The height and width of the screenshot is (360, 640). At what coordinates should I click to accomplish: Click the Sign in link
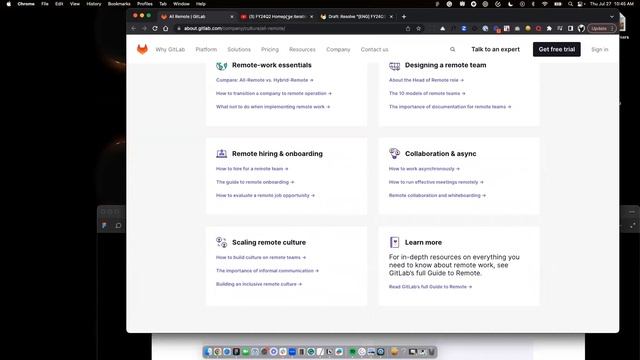click(x=600, y=49)
